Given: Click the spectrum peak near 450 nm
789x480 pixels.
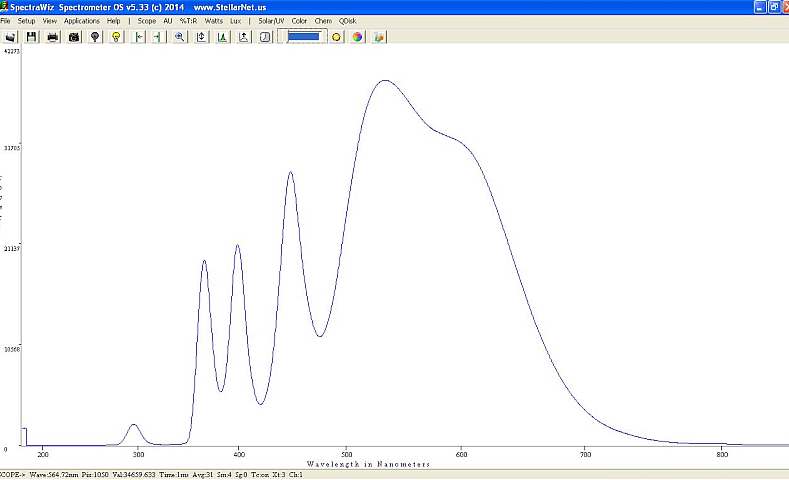Looking at the screenshot, I should [x=290, y=173].
